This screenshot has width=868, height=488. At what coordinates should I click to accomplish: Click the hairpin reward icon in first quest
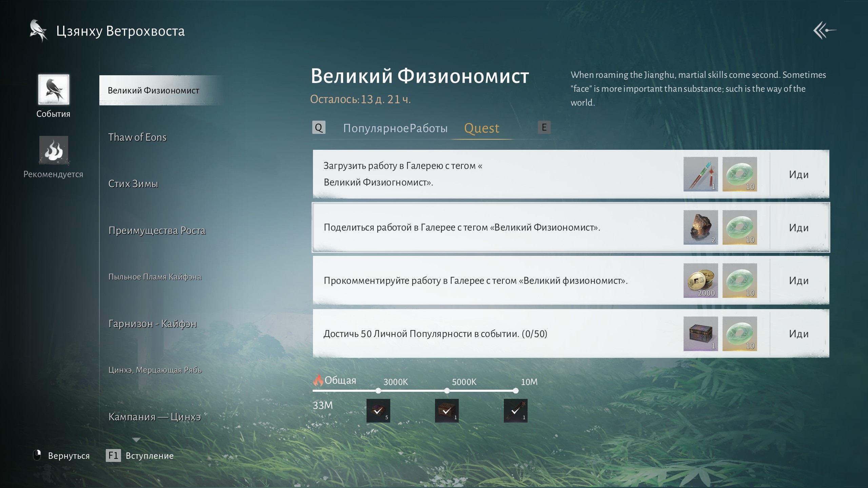pyautogui.click(x=701, y=174)
